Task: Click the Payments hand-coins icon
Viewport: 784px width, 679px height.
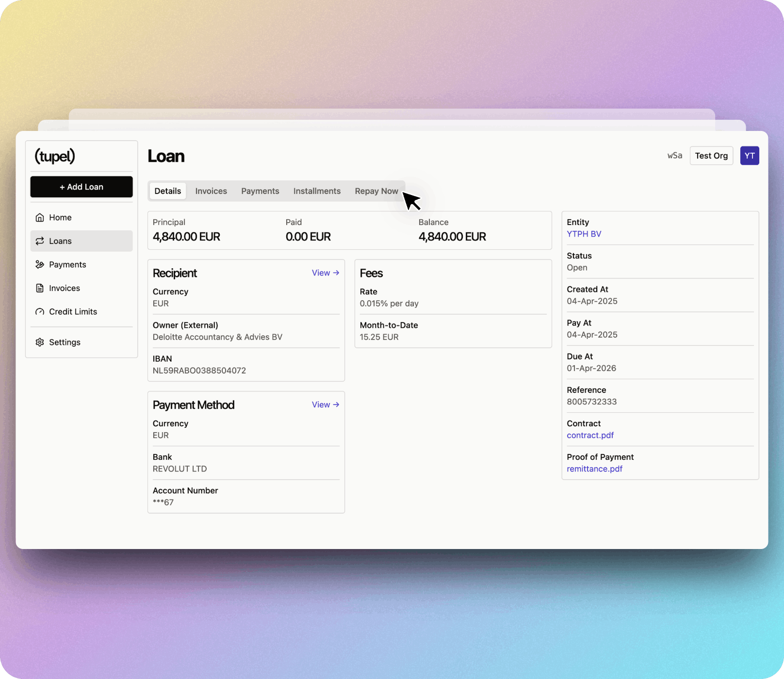Action: click(x=40, y=265)
